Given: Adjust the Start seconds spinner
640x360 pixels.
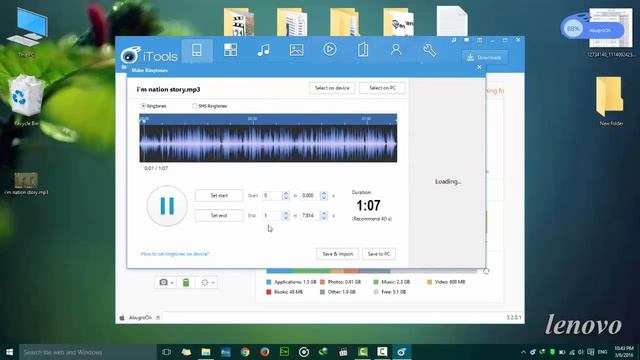Looking at the screenshot, I should [x=324, y=196].
